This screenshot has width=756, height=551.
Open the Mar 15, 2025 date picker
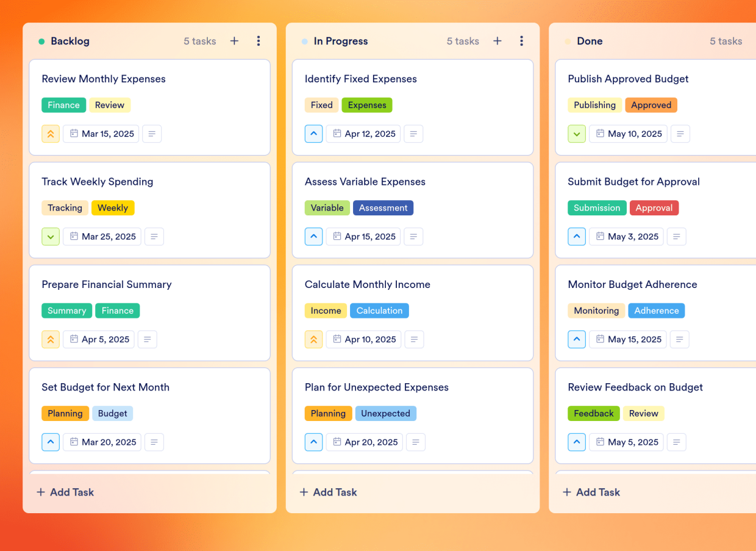101,134
